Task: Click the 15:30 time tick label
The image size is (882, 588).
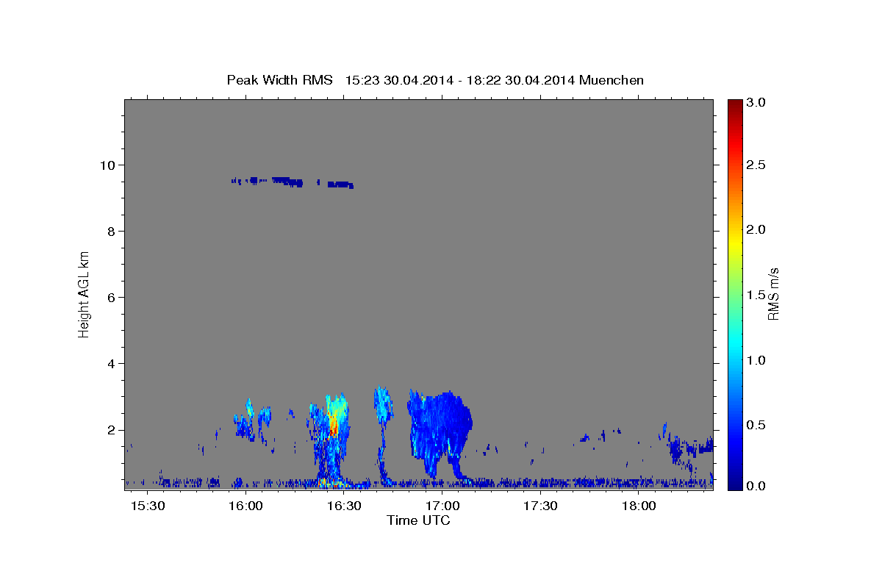Action: [148, 506]
